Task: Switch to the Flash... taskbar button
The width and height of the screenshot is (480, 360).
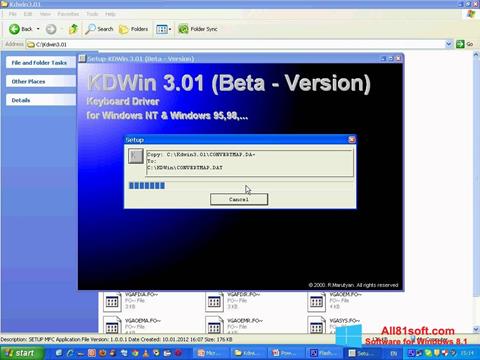Action: click(x=323, y=353)
